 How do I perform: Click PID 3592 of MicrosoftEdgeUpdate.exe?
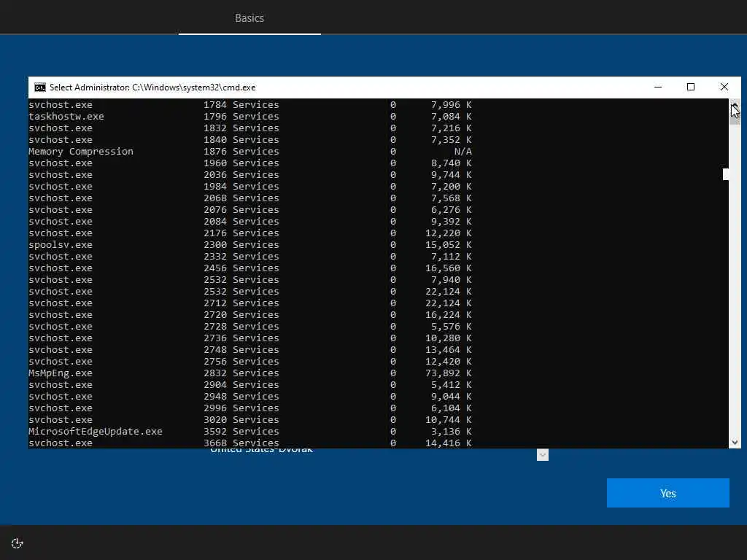tap(215, 432)
